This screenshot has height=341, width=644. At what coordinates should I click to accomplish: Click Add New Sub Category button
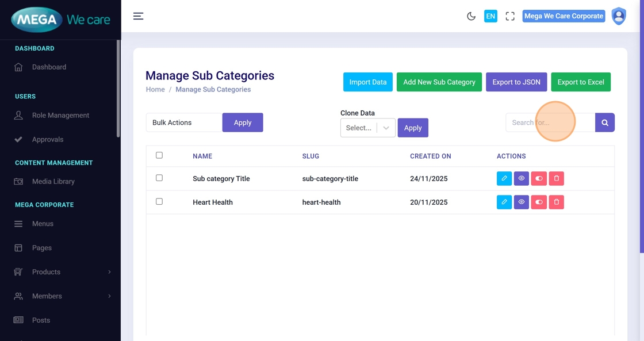pos(439,82)
